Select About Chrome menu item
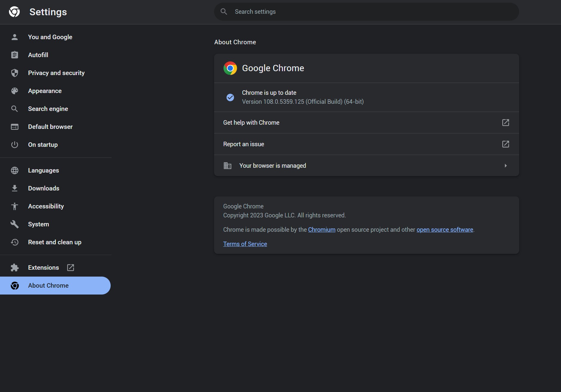 (x=55, y=286)
